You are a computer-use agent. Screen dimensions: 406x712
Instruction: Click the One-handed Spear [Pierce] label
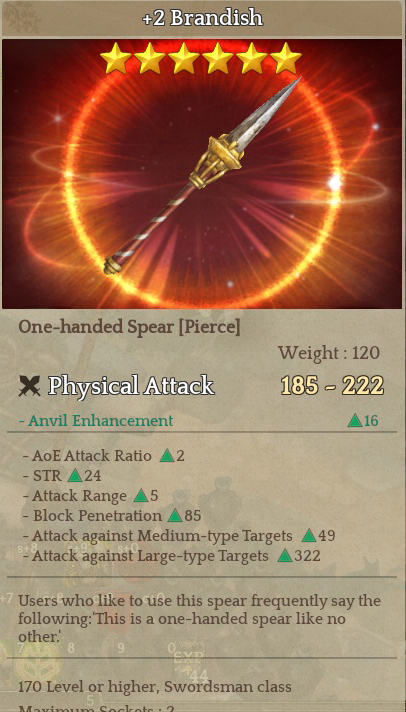pyautogui.click(x=129, y=327)
